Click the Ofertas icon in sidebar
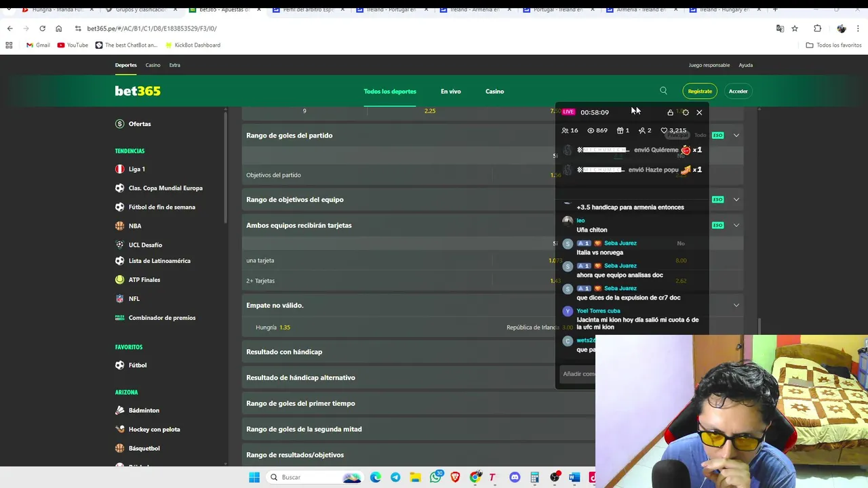The width and height of the screenshot is (868, 488). (120, 124)
